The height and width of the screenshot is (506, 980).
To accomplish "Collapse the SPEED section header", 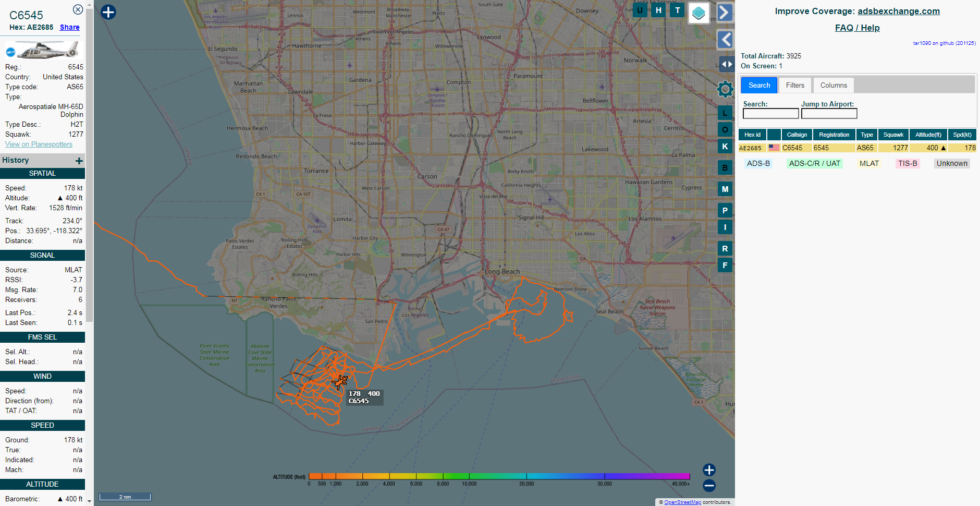I will (x=42, y=425).
